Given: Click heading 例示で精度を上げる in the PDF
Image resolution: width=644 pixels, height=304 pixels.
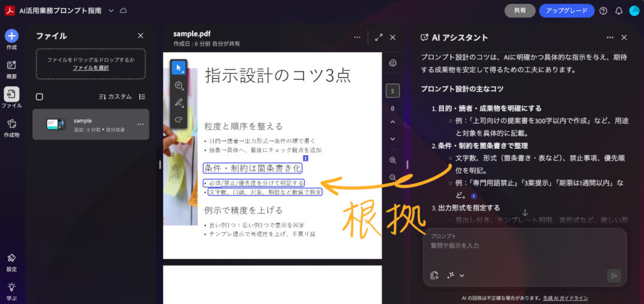Looking at the screenshot, I should [x=243, y=210].
